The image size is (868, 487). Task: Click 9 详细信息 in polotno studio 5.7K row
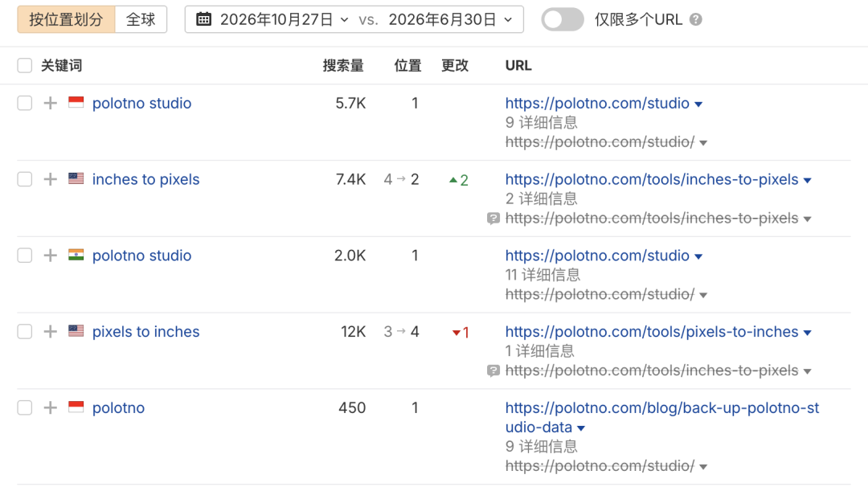(542, 122)
